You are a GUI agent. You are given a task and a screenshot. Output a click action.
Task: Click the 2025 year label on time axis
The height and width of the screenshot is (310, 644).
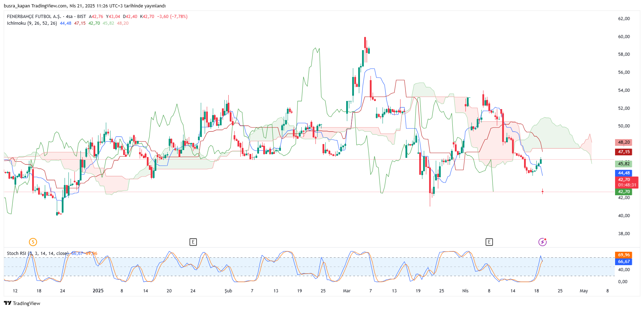click(x=98, y=291)
